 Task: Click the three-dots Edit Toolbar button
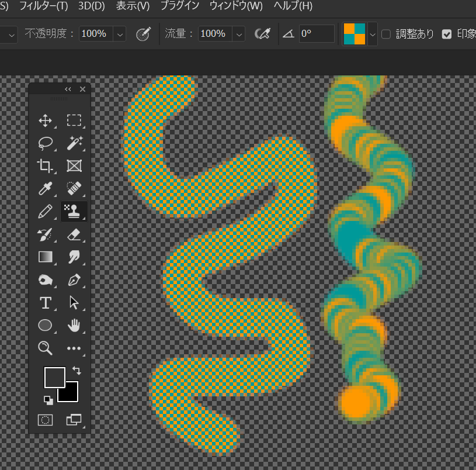74,348
